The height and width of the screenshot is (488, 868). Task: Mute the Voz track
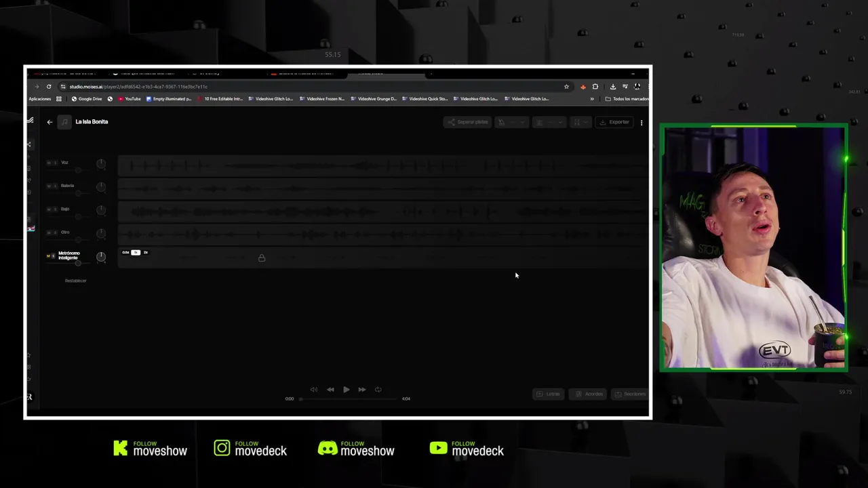(49, 163)
